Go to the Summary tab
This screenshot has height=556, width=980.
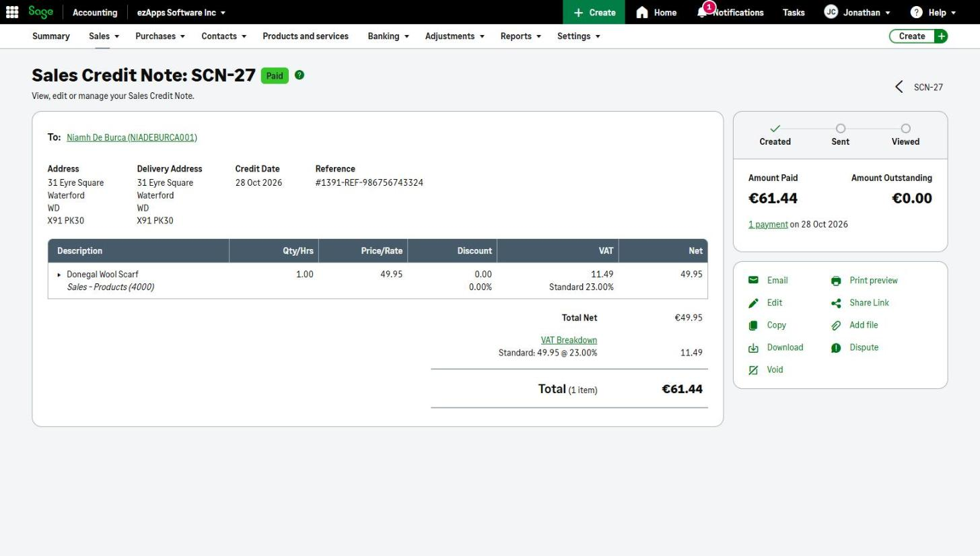pyautogui.click(x=51, y=36)
